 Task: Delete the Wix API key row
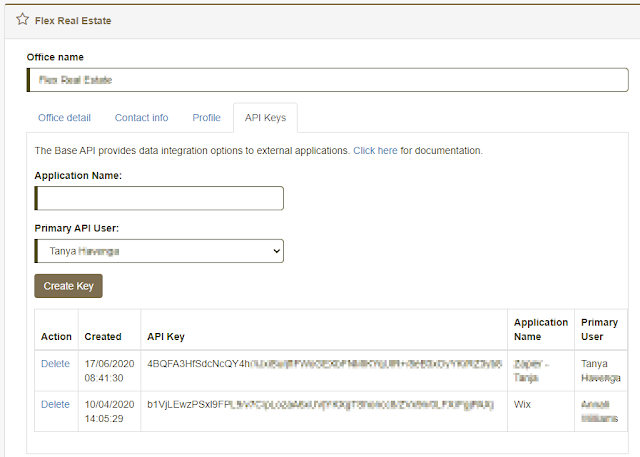(x=55, y=404)
